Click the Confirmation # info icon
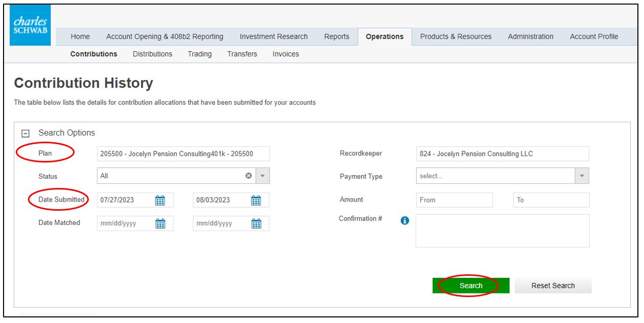Viewport: 644px width, 323px height. click(404, 220)
